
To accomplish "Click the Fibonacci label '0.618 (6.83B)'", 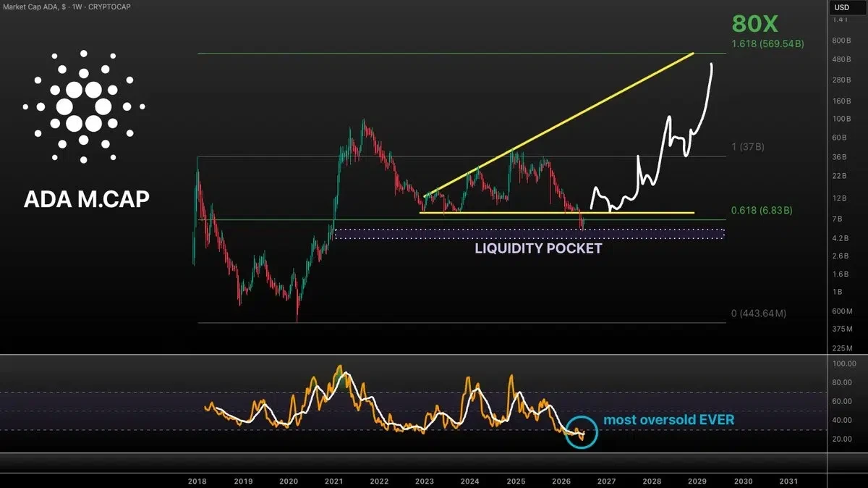I will pos(762,211).
